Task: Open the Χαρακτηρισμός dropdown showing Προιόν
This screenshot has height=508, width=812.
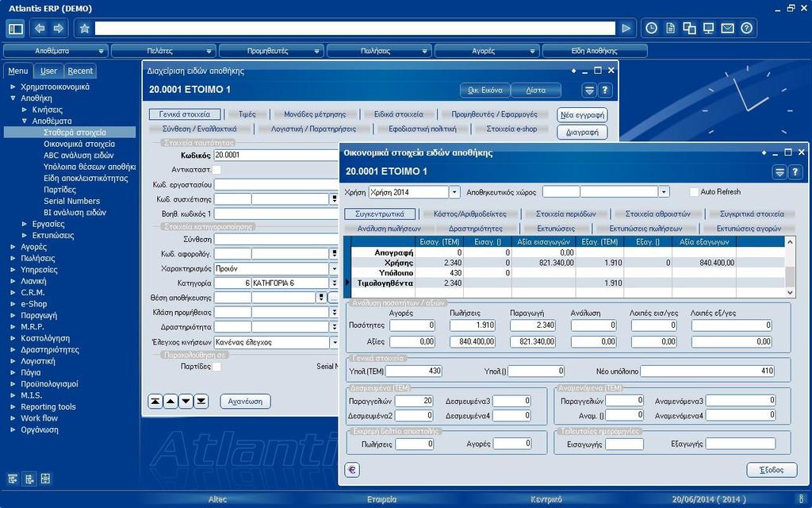Action: coord(334,268)
